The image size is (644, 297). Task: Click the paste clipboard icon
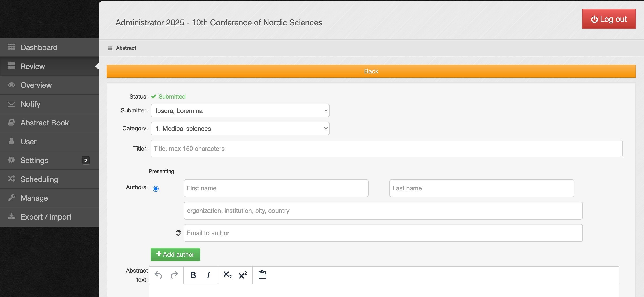coord(262,275)
